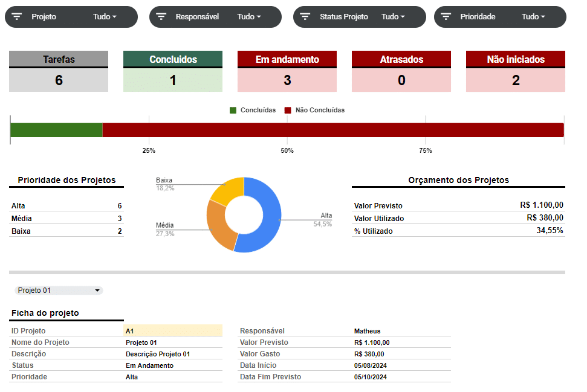This screenshot has width=587, height=392.
Task: Click the Em andamento count value 3
Action: 287,80
